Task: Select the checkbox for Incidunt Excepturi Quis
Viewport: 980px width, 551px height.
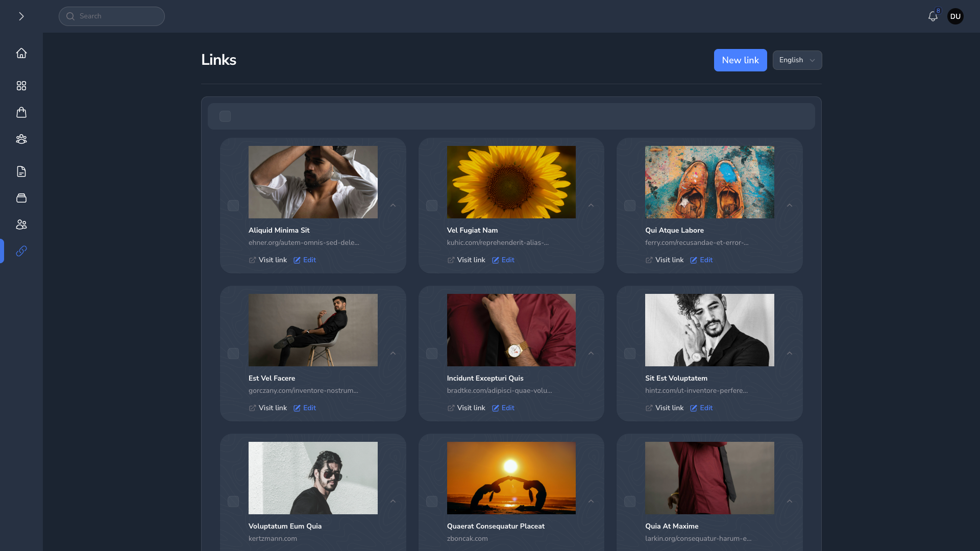Action: [x=432, y=354]
